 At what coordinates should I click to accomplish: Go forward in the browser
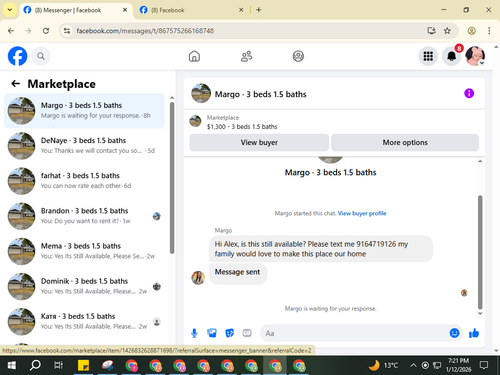(28, 31)
